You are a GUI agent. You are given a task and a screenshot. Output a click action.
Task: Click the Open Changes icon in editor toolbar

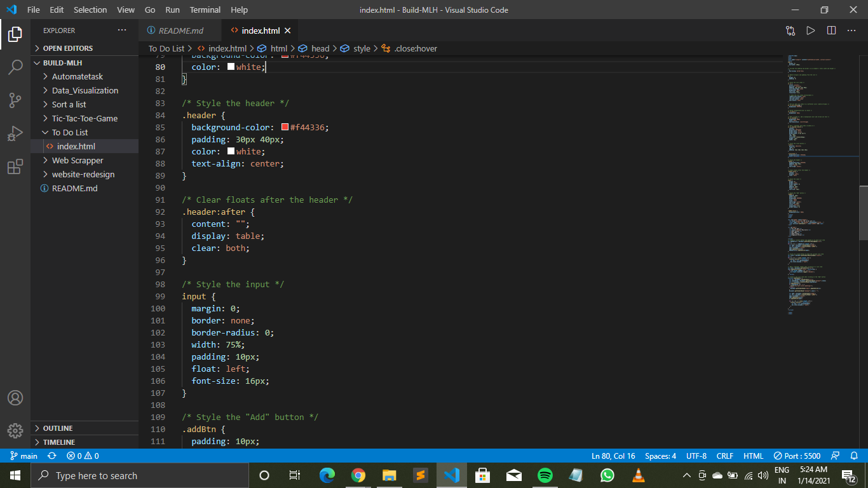790,30
